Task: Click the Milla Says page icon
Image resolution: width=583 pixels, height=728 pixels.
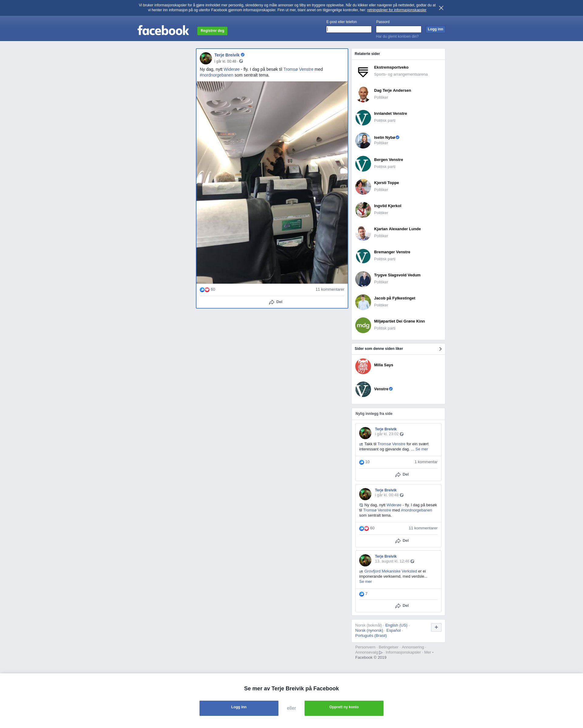Action: click(x=363, y=366)
